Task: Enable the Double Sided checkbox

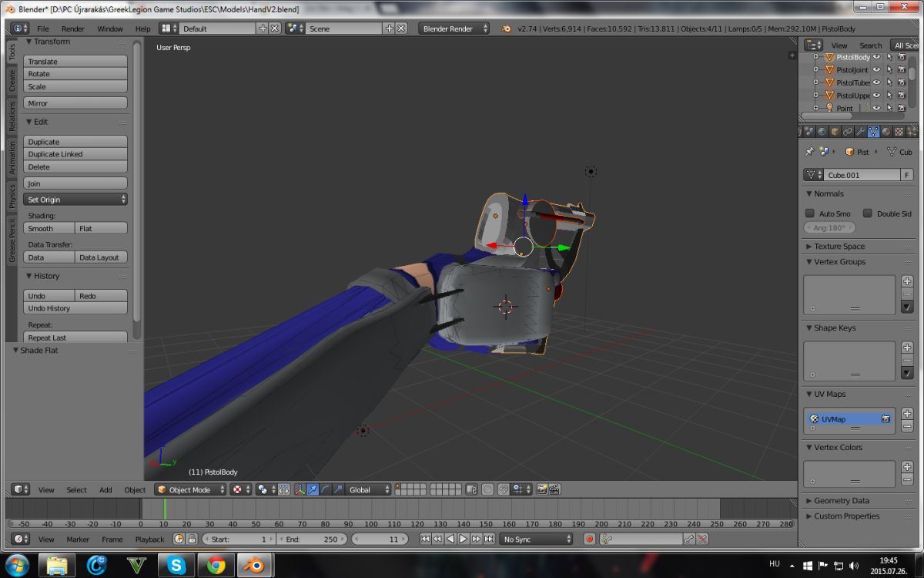Action: click(868, 213)
